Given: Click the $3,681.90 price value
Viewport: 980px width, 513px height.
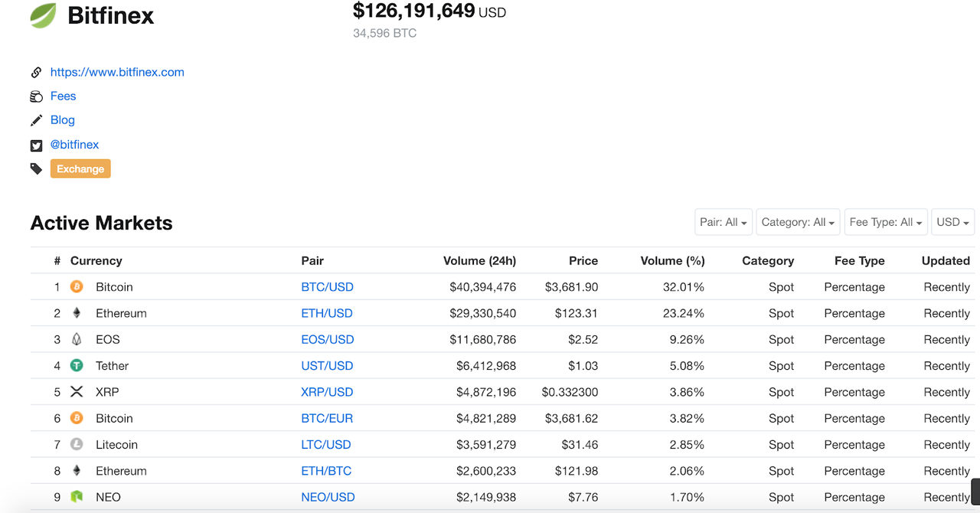Looking at the screenshot, I should (x=572, y=287).
